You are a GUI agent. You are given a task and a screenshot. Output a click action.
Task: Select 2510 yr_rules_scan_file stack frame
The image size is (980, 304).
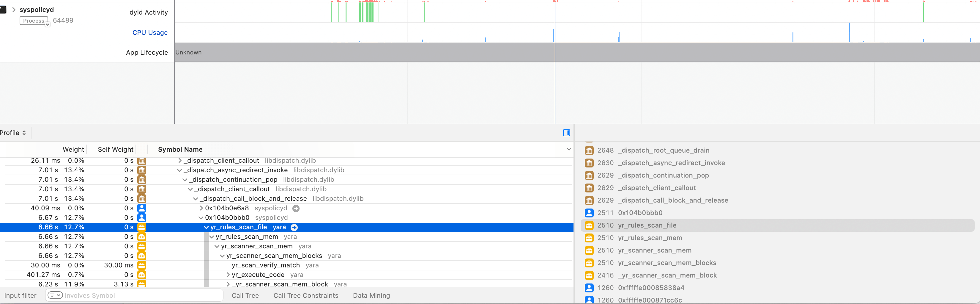point(777,225)
